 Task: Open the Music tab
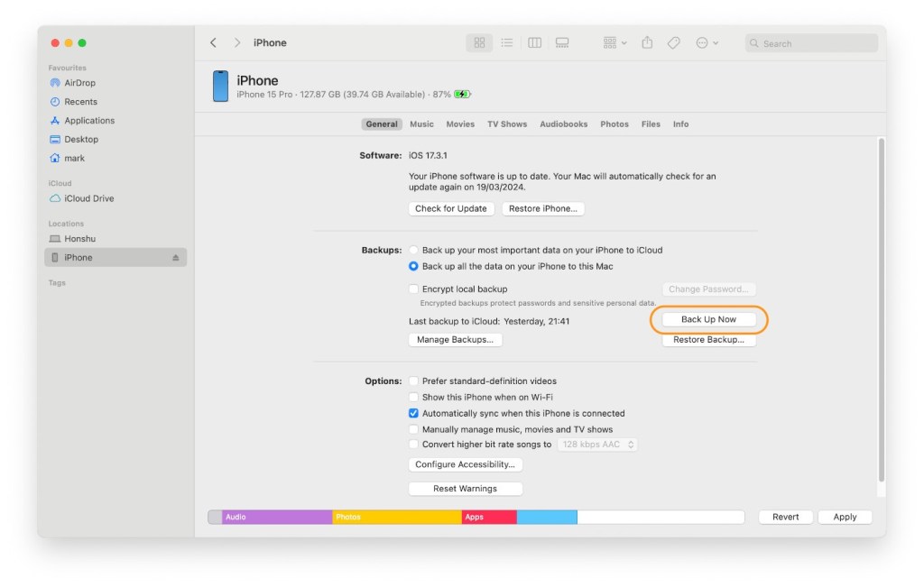tap(421, 124)
